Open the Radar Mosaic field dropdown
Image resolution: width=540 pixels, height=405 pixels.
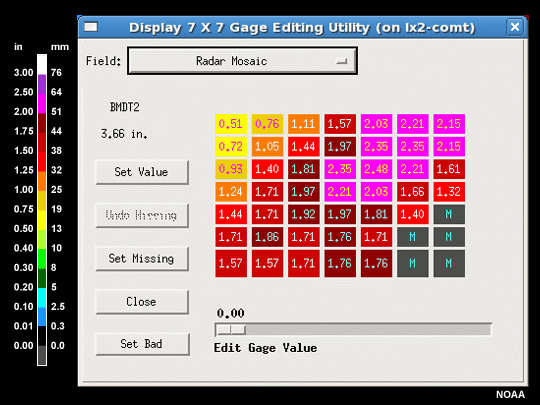click(242, 61)
